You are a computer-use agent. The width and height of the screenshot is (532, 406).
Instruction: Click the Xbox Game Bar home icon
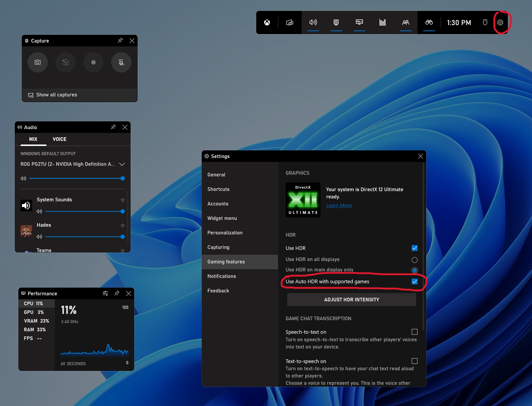(267, 23)
